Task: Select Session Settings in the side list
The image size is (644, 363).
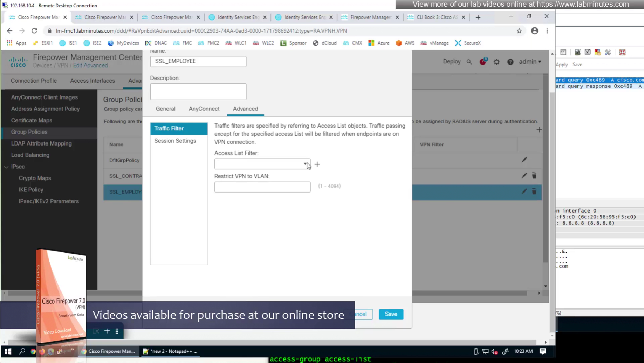Action: pos(175,141)
